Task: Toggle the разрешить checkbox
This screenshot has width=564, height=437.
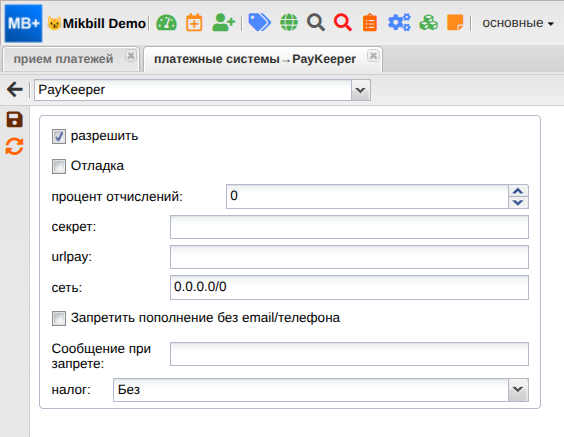Action: 59,137
